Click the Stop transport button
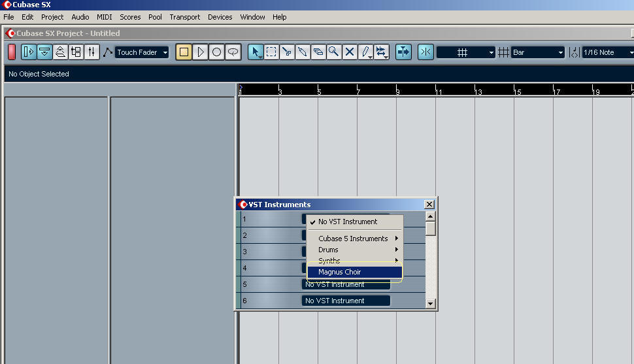634x364 pixels. (x=184, y=52)
